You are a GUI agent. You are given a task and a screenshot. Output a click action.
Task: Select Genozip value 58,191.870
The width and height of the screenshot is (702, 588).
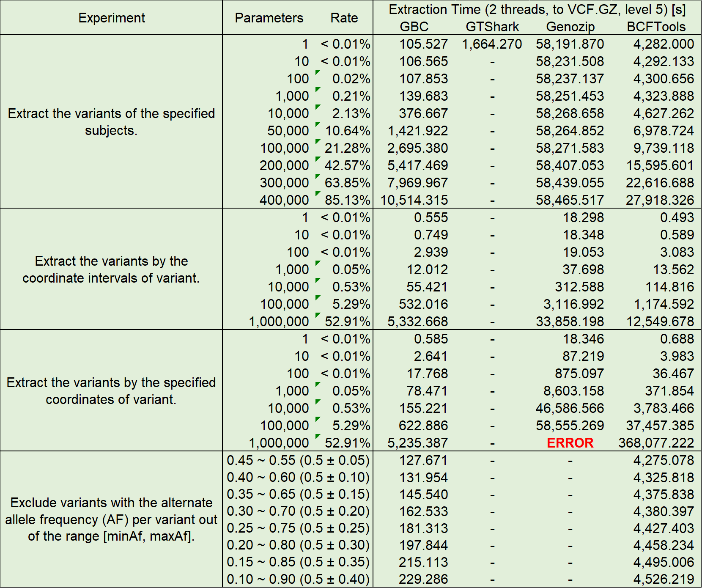coord(570,44)
